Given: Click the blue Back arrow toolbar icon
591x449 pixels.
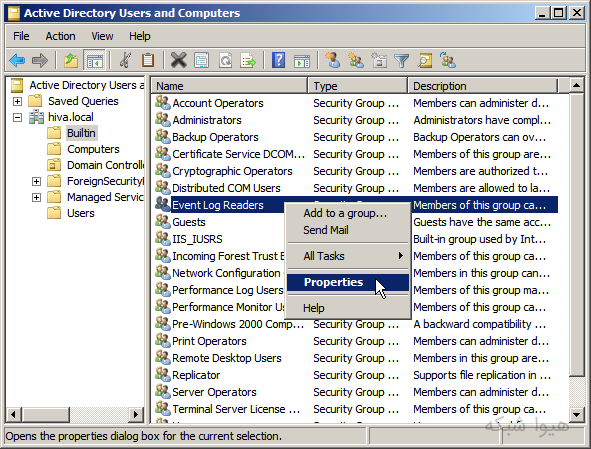Looking at the screenshot, I should 17,60.
